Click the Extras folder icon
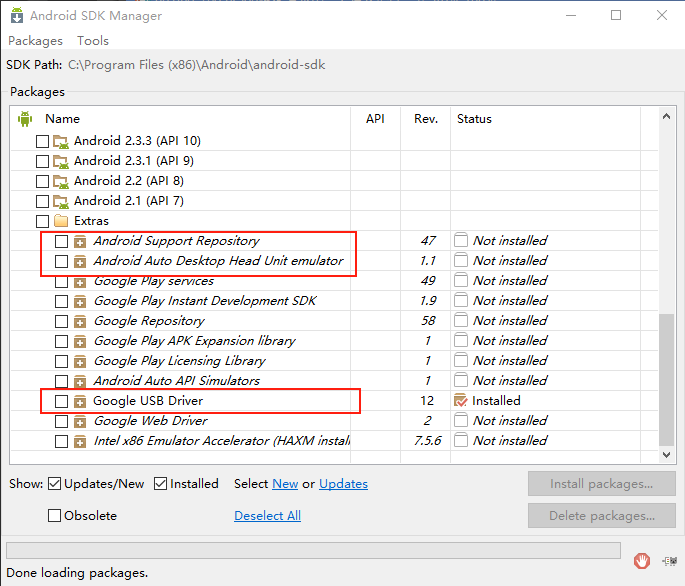Viewport: 685px width, 586px height. tap(61, 221)
